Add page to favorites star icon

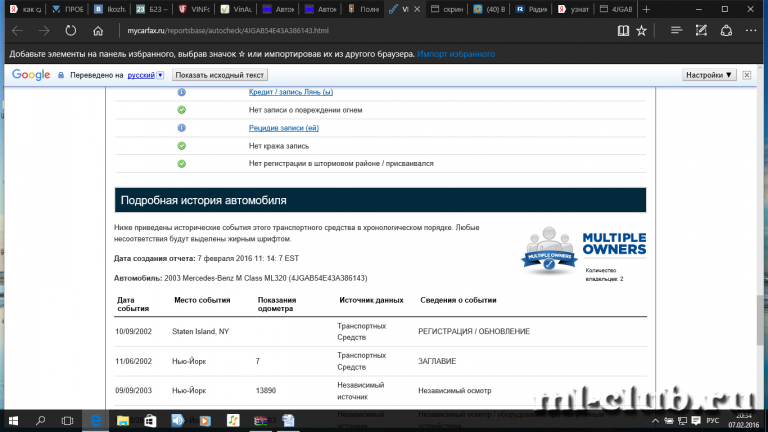(x=641, y=31)
